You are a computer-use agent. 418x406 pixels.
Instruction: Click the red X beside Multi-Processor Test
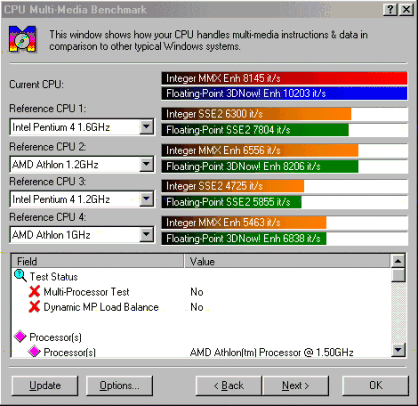pyautogui.click(x=34, y=292)
